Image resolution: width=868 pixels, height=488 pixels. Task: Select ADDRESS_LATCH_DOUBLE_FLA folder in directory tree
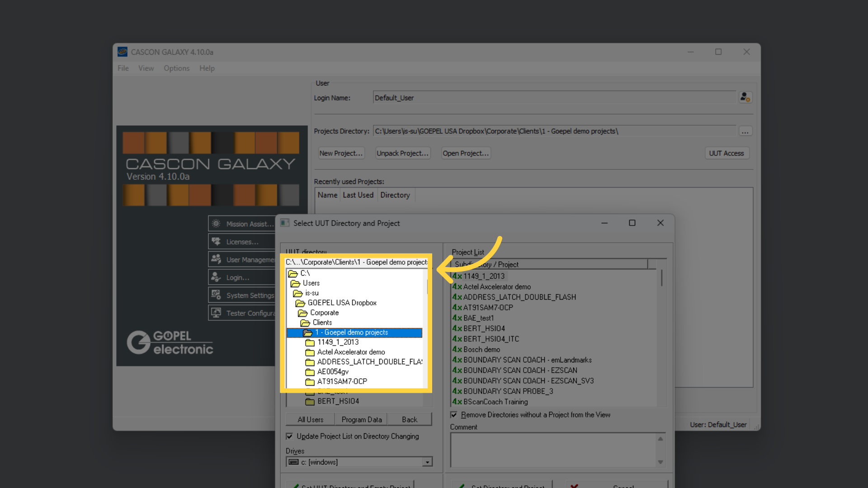pos(370,362)
